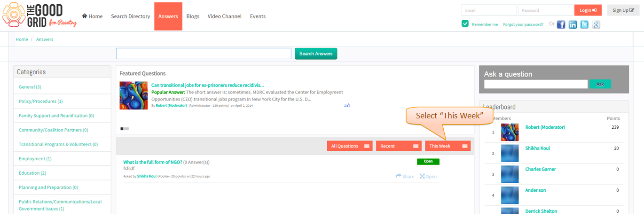Sign in with the Twitter icon
The width and height of the screenshot is (644, 218).
coord(584,25)
